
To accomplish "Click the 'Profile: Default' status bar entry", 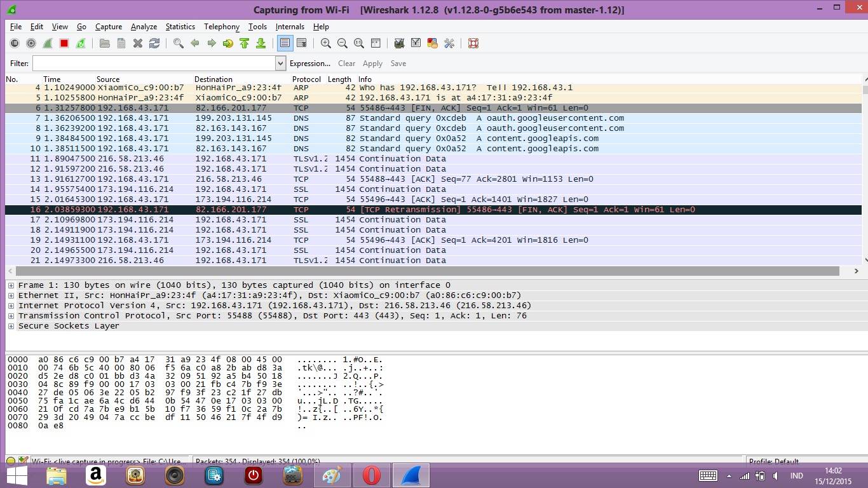I will click(774, 461).
